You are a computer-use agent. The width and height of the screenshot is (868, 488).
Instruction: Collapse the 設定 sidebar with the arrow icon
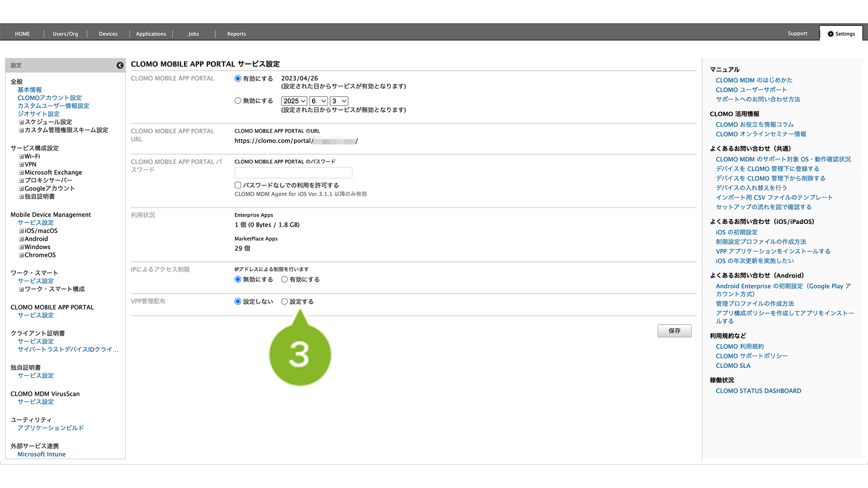[x=120, y=65]
